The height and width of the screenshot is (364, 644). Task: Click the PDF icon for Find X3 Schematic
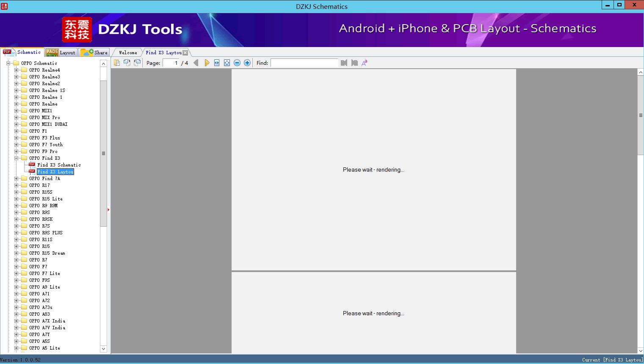click(32, 165)
